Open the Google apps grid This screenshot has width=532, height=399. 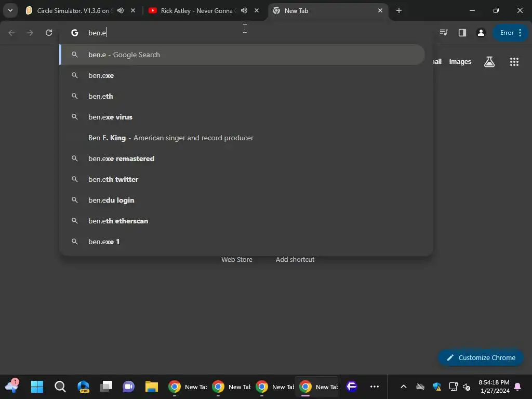[514, 62]
